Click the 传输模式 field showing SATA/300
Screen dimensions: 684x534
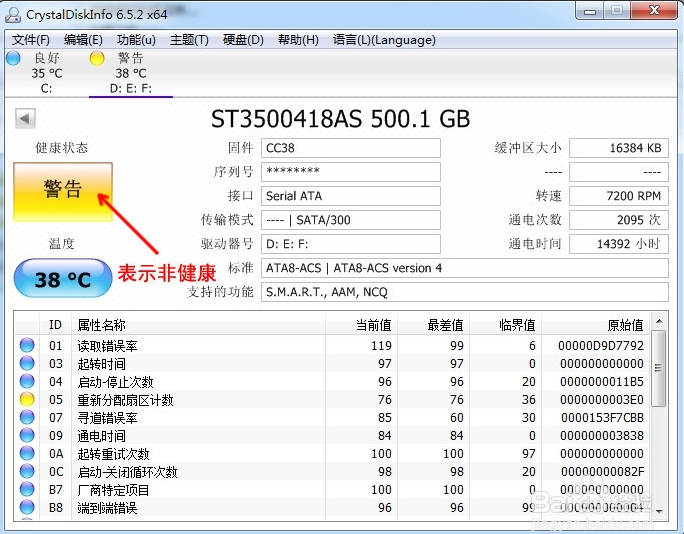tap(351, 220)
